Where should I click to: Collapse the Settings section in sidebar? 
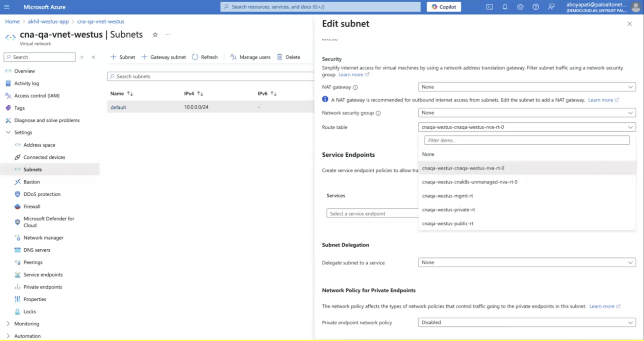[x=8, y=132]
